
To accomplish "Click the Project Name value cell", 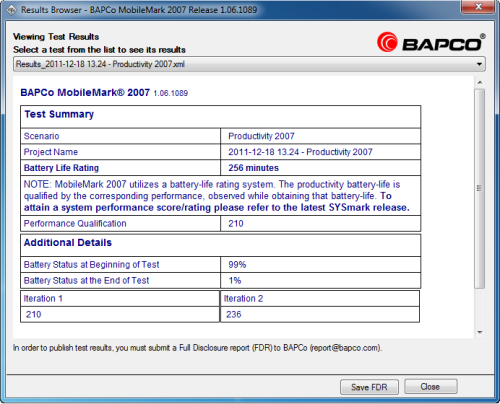I will coord(320,152).
